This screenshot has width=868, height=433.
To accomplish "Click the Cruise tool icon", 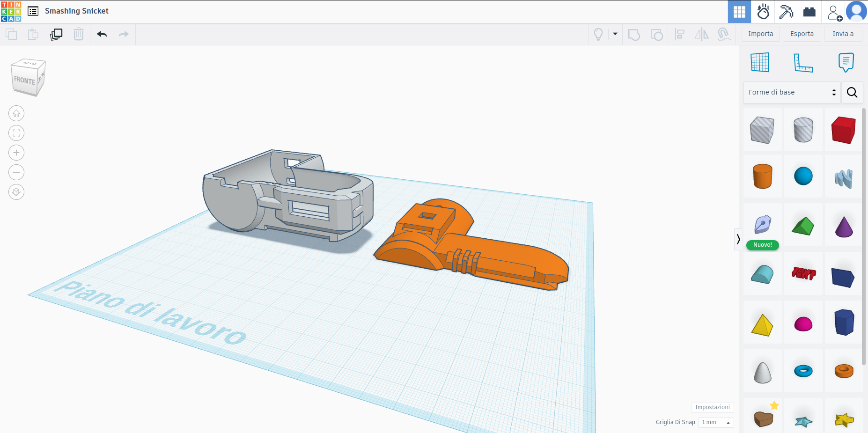I will pyautogui.click(x=724, y=34).
